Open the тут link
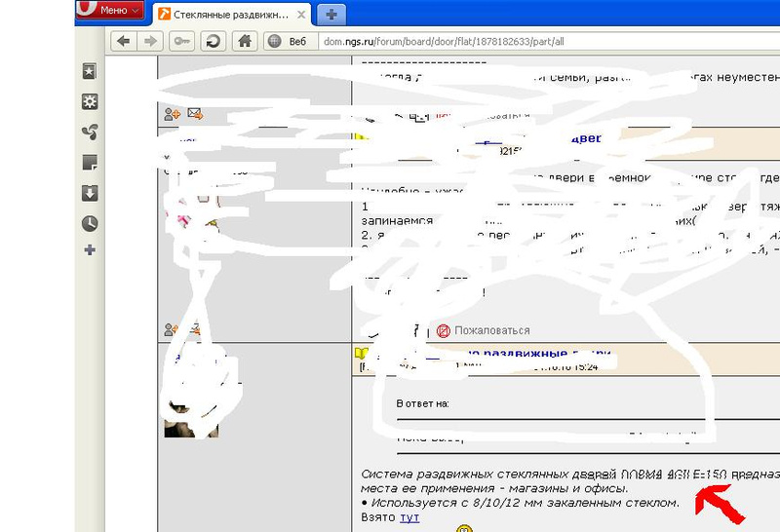The height and width of the screenshot is (532, 780). click(409, 517)
